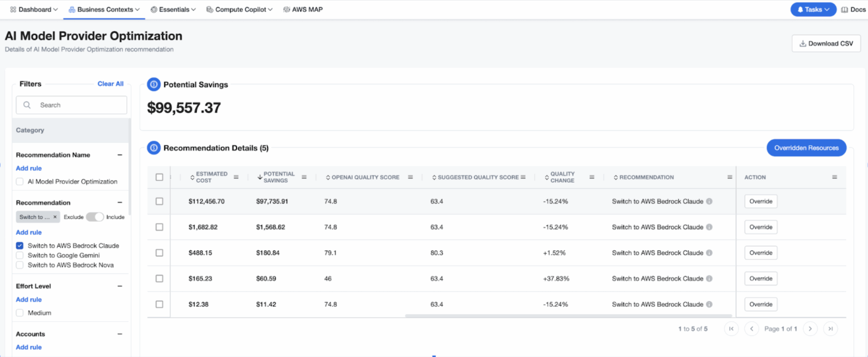The height and width of the screenshot is (357, 868).
Task: Remove the 'Switch to ...' filter chip
Action: (55, 217)
